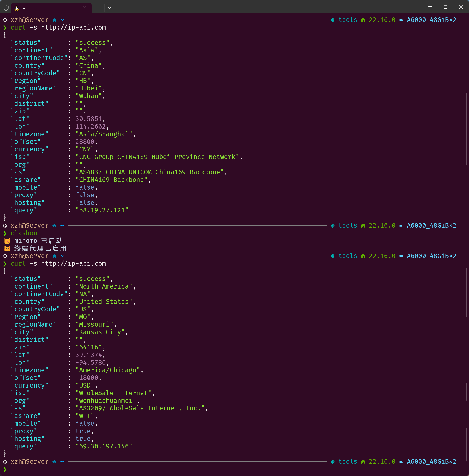Click "AS32097 WholeSale Internet, Inc." value
This screenshot has width=469, height=476.
tap(140, 408)
